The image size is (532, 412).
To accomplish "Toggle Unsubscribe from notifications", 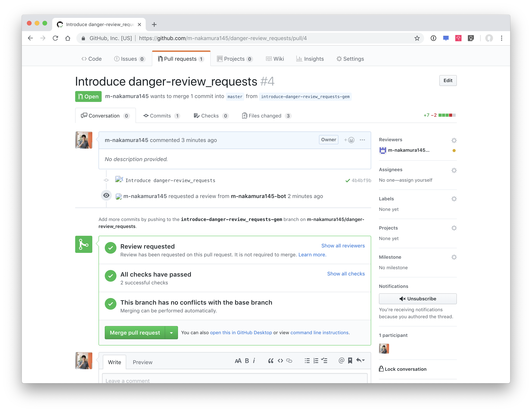I will (417, 299).
